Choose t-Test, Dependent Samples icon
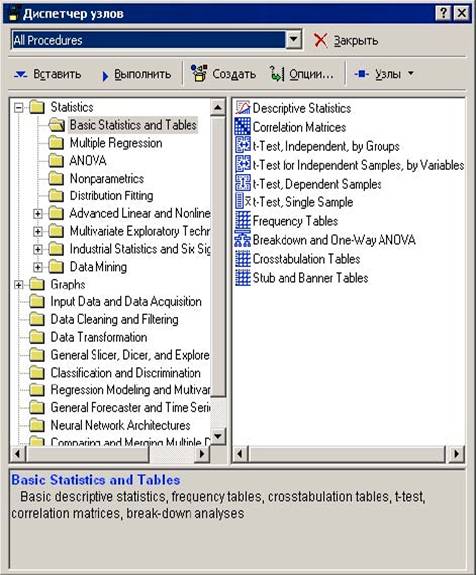The image size is (476, 575). pos(242,183)
